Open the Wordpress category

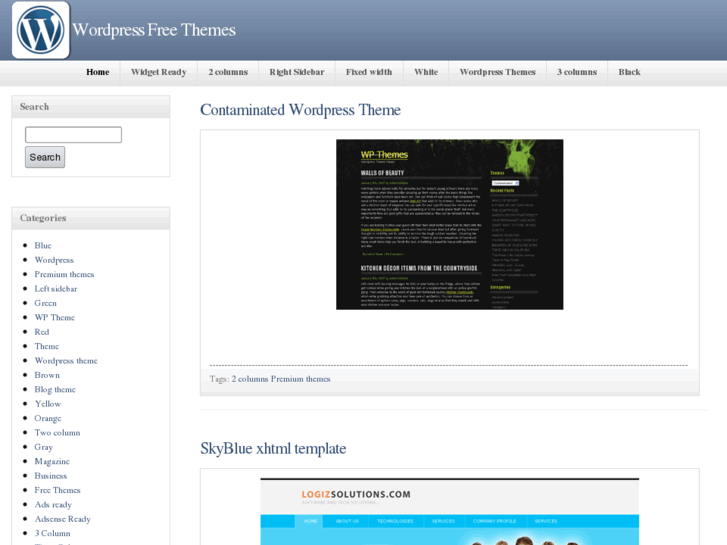[x=54, y=260]
